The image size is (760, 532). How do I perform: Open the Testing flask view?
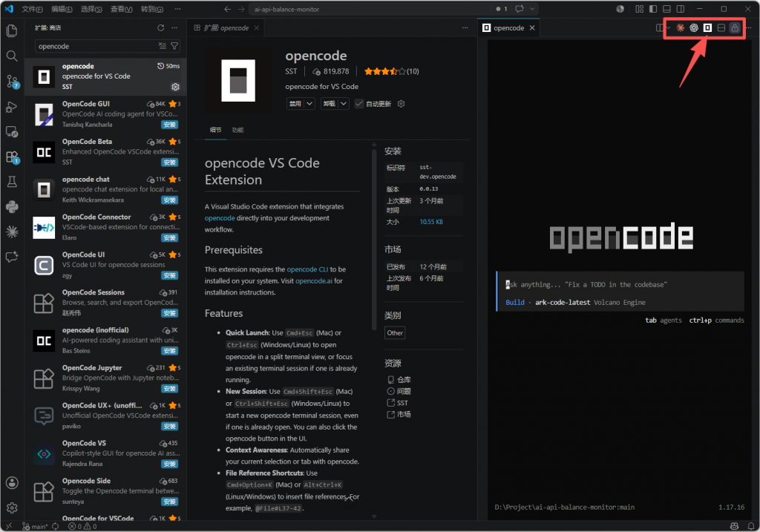coord(12,182)
